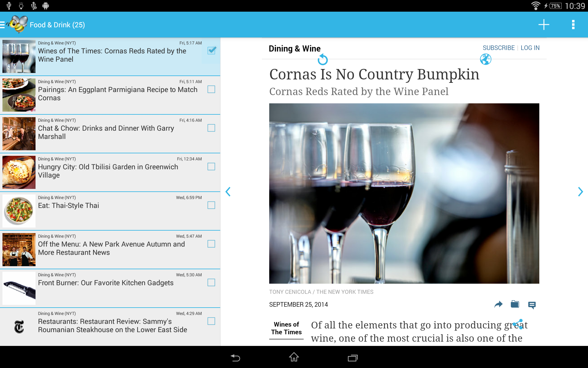
Task: Open article in browser globe icon
Action: click(x=486, y=59)
